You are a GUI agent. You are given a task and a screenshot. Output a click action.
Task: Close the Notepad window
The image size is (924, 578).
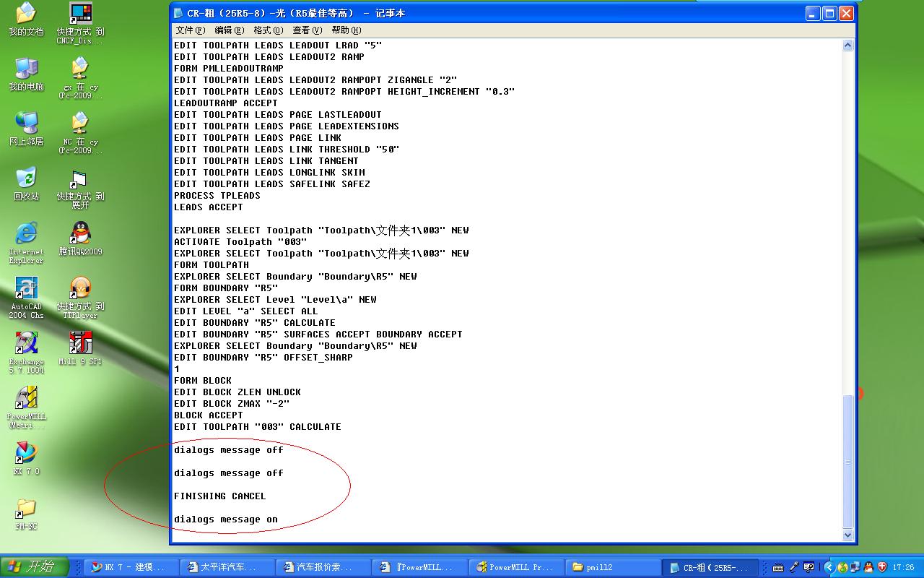tap(847, 13)
